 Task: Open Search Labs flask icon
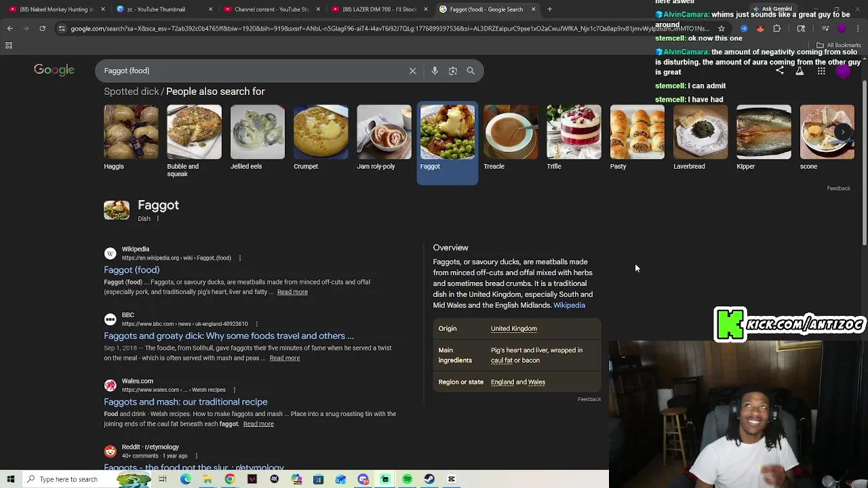(800, 70)
